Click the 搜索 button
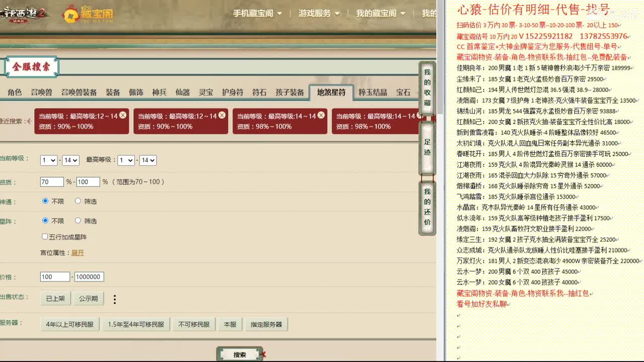Screen dimensions: 644x362 [239, 354]
